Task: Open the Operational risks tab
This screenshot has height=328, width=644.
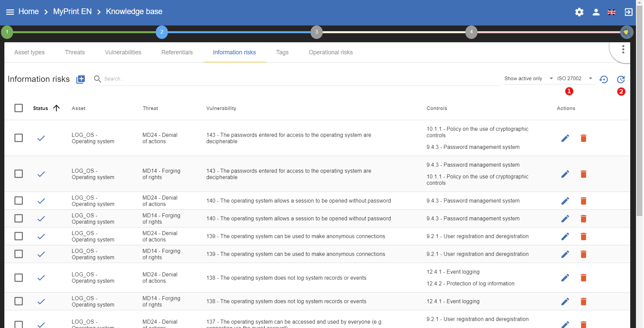Action: 330,52
